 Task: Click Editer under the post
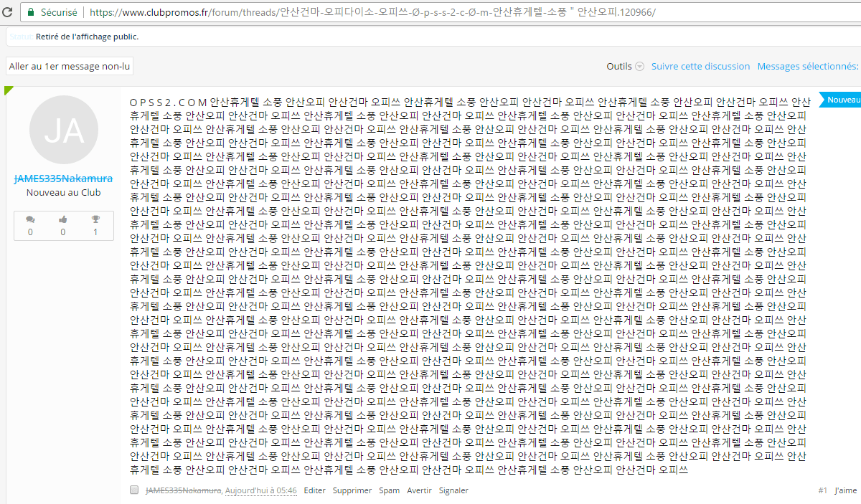tap(314, 490)
